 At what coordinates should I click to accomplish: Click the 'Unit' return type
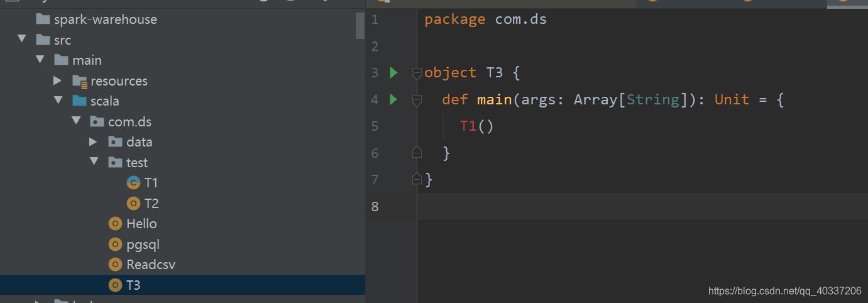coord(732,99)
